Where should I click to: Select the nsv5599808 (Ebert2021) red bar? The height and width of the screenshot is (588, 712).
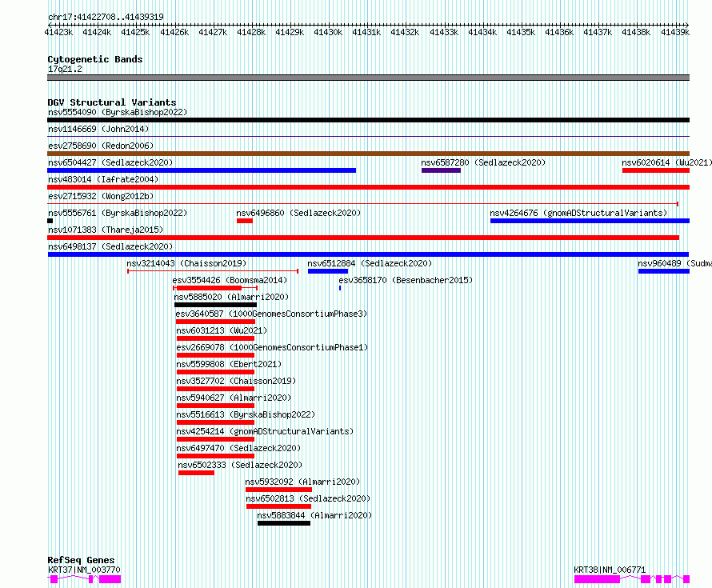coord(215,372)
